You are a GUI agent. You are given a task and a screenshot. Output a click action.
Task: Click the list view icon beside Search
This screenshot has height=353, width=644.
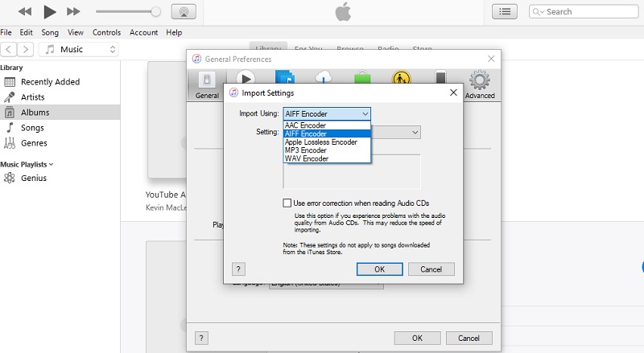(x=505, y=11)
